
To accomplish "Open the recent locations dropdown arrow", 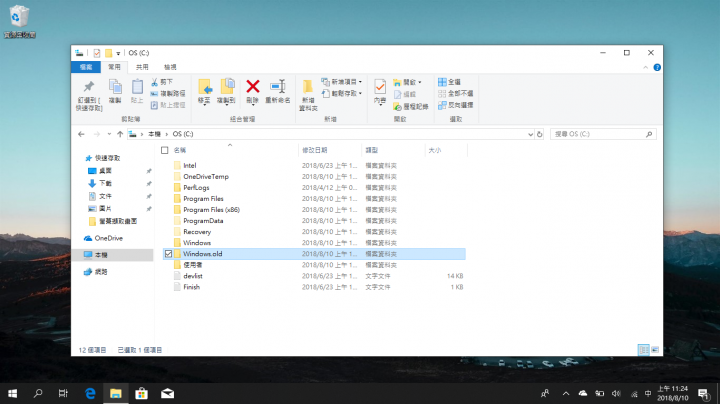I will pos(109,134).
